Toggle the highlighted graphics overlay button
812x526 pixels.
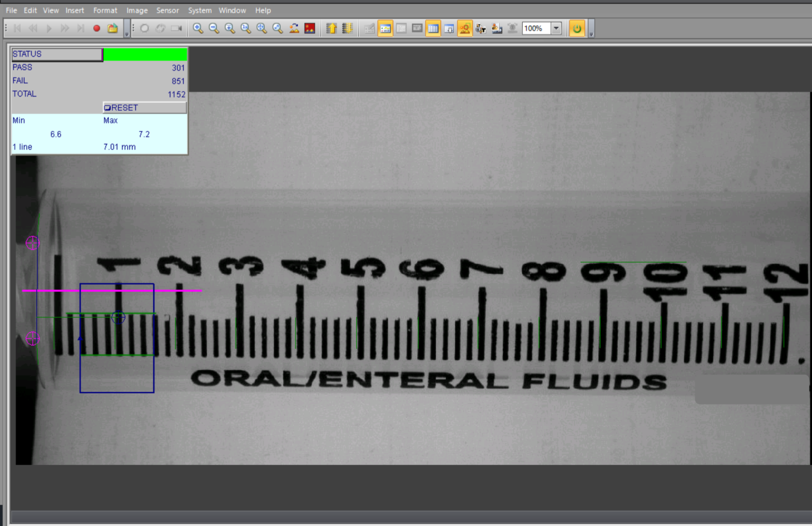(x=464, y=29)
